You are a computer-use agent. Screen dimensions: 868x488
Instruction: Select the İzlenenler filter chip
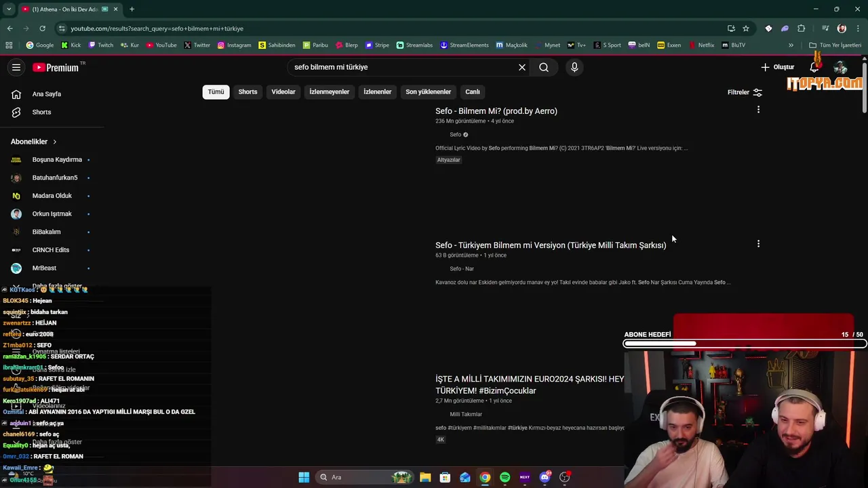[x=377, y=91]
